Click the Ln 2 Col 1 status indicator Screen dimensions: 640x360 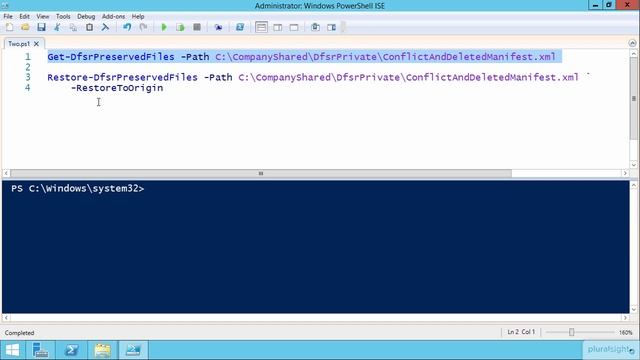521,332
